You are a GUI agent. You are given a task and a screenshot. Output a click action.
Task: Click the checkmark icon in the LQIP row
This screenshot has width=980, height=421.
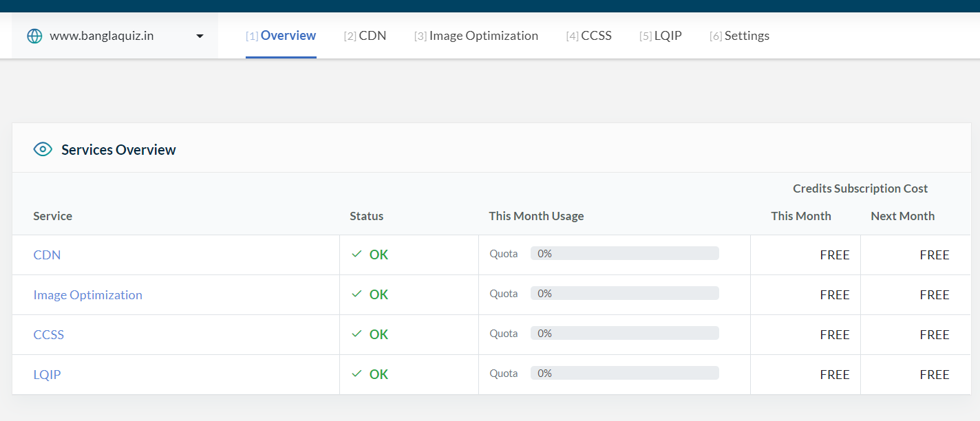point(356,374)
